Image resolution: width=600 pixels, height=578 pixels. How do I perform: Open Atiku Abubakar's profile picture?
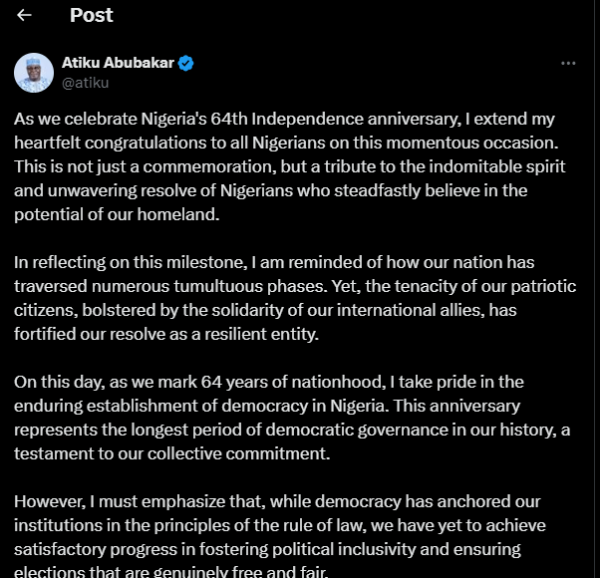pos(34,73)
